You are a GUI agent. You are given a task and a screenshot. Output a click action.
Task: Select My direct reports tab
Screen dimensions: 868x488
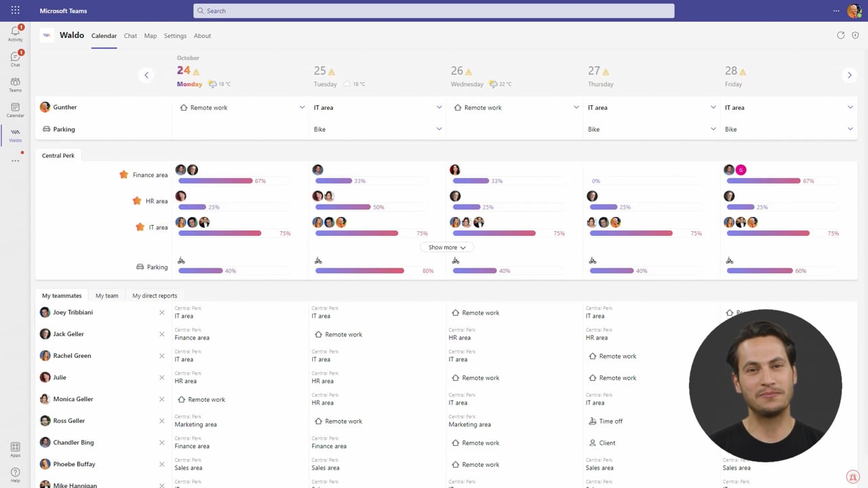click(x=155, y=296)
